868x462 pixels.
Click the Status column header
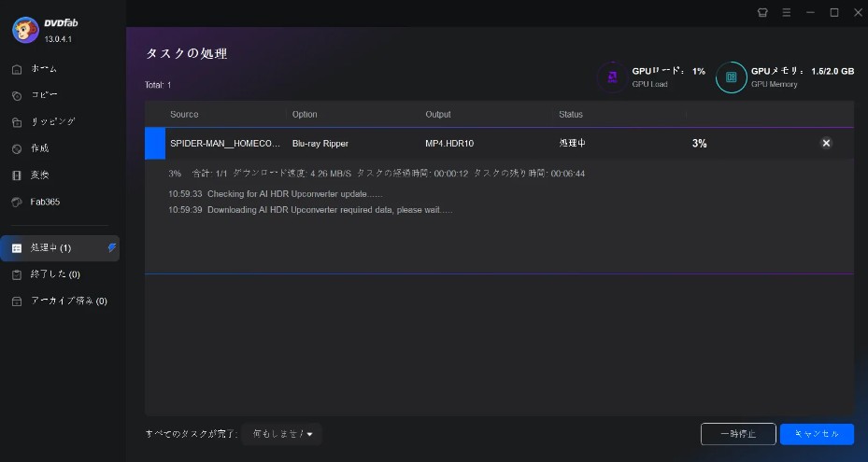[x=571, y=115]
